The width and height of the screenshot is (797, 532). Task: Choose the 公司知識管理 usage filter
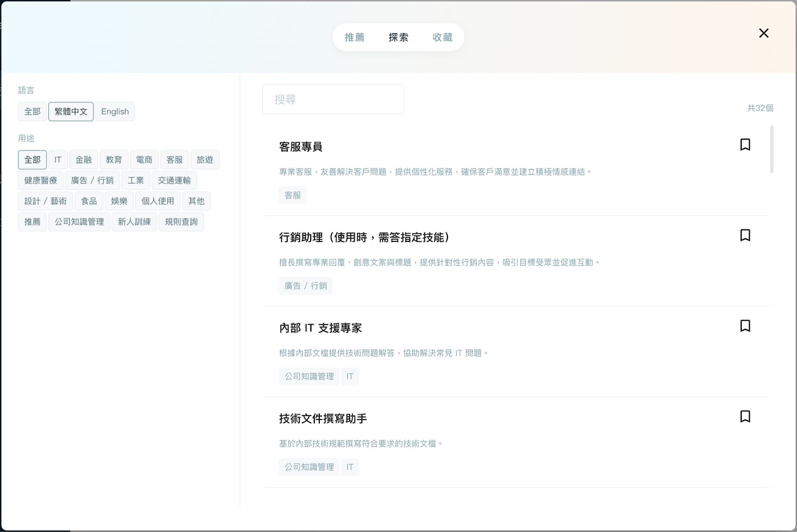pos(79,221)
